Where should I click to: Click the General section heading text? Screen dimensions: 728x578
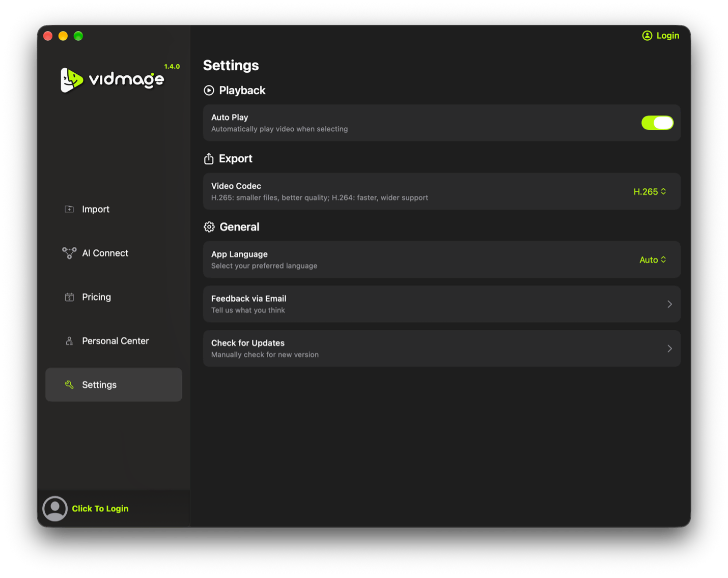(x=239, y=227)
